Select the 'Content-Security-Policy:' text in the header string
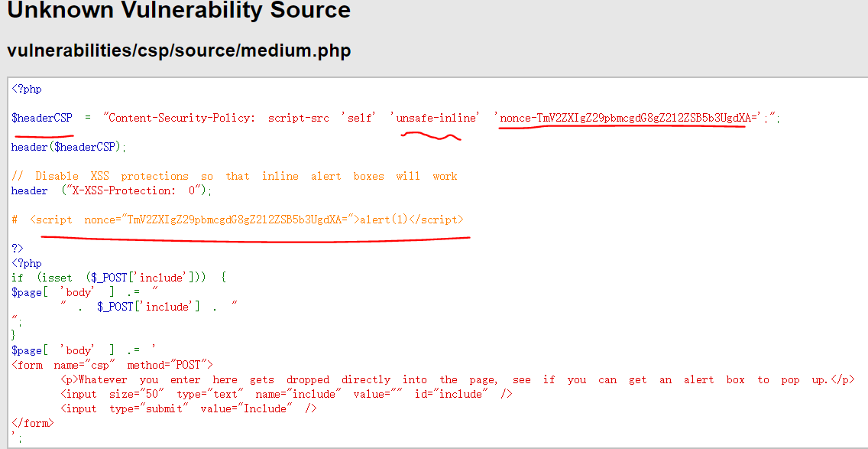868x449 pixels. click(182, 118)
